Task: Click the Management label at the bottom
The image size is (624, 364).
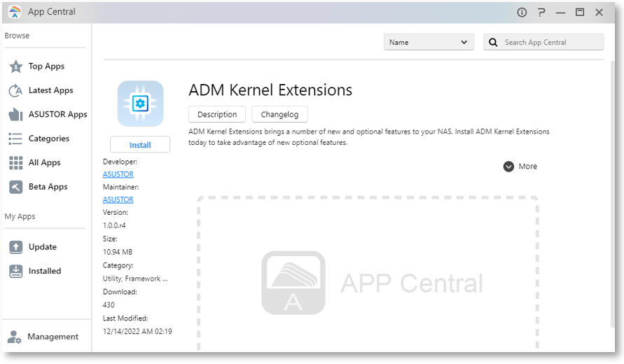Action: click(53, 337)
